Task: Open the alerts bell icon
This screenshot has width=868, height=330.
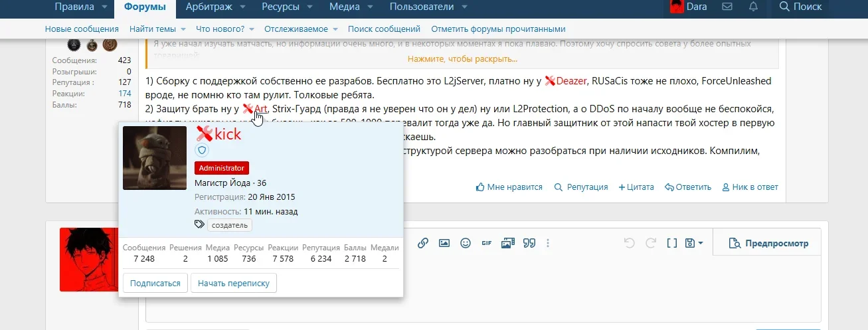Action: [753, 7]
